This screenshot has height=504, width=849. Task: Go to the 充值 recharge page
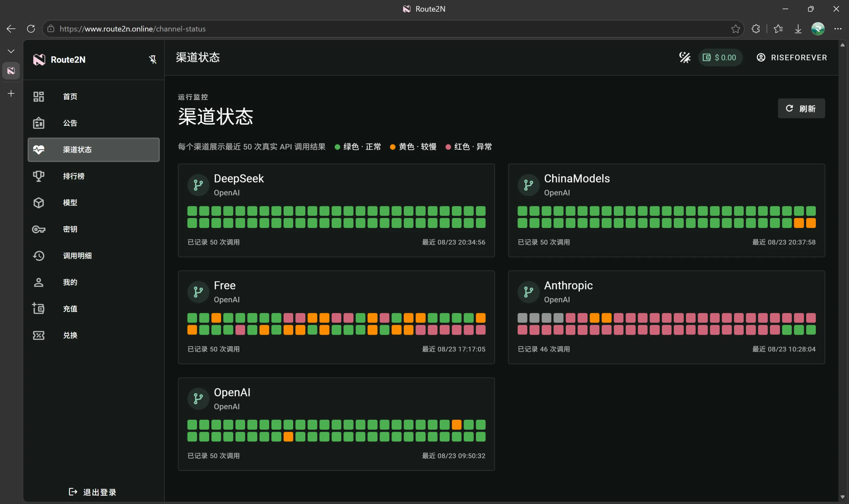94,309
